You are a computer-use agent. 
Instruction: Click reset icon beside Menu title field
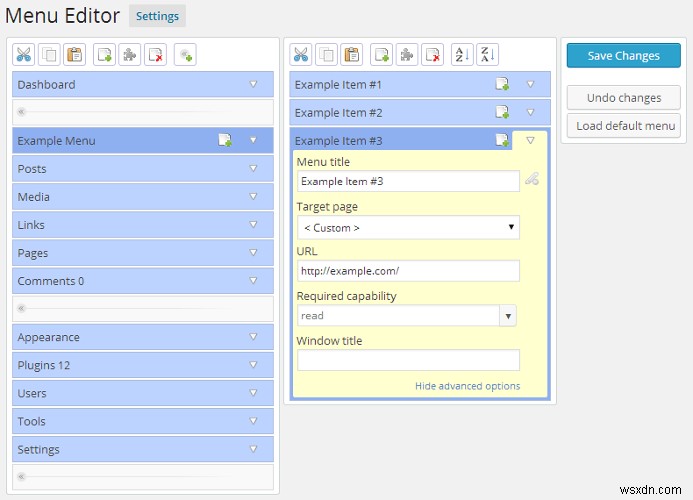[x=532, y=179]
